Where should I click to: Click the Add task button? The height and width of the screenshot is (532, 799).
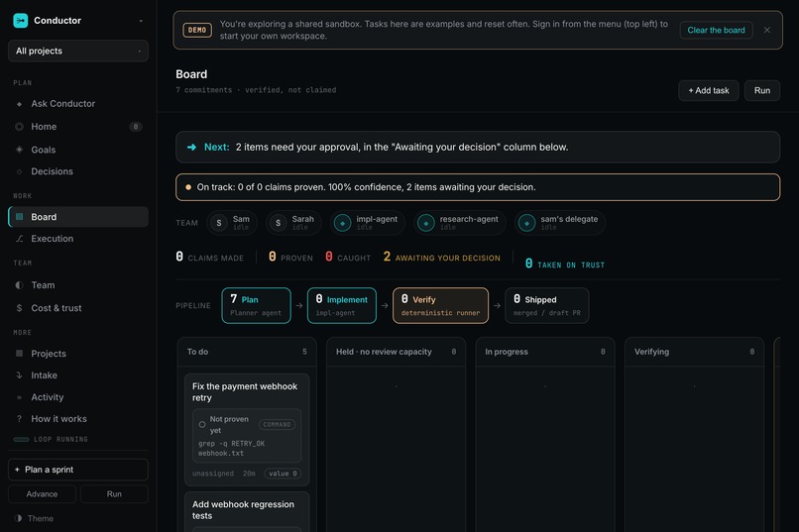(709, 90)
